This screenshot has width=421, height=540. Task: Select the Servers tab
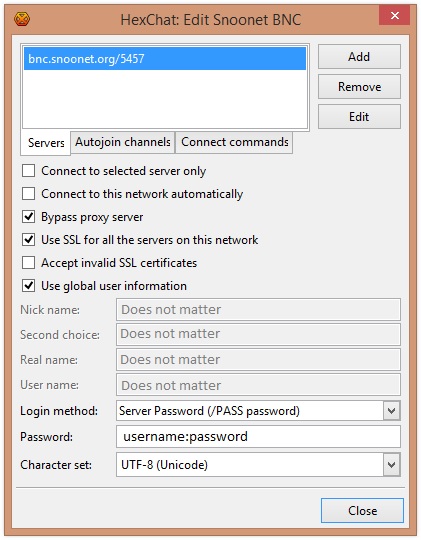coord(46,143)
